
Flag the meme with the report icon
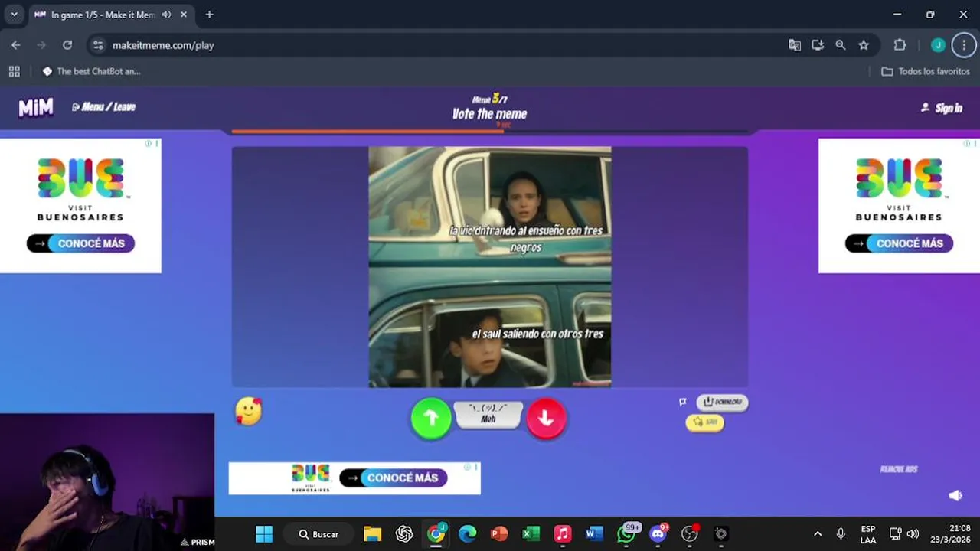[682, 402]
